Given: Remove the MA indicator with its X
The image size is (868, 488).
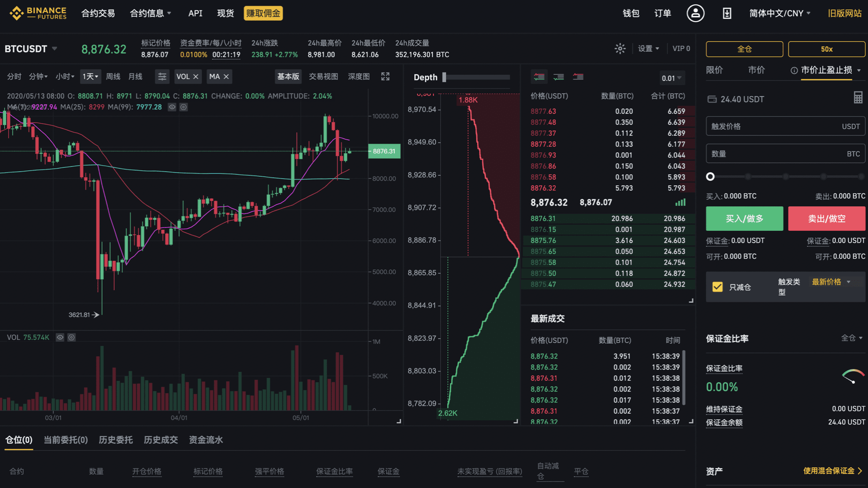Looking at the screenshot, I should (226, 77).
